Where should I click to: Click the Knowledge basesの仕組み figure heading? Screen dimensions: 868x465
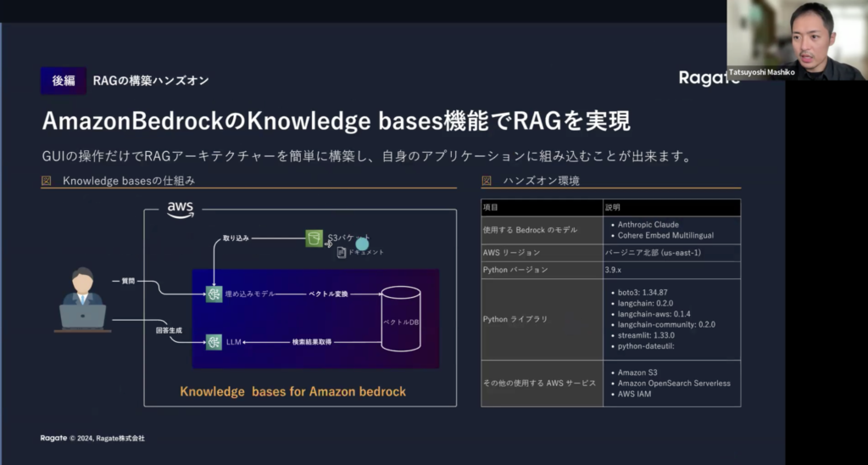[x=129, y=181]
